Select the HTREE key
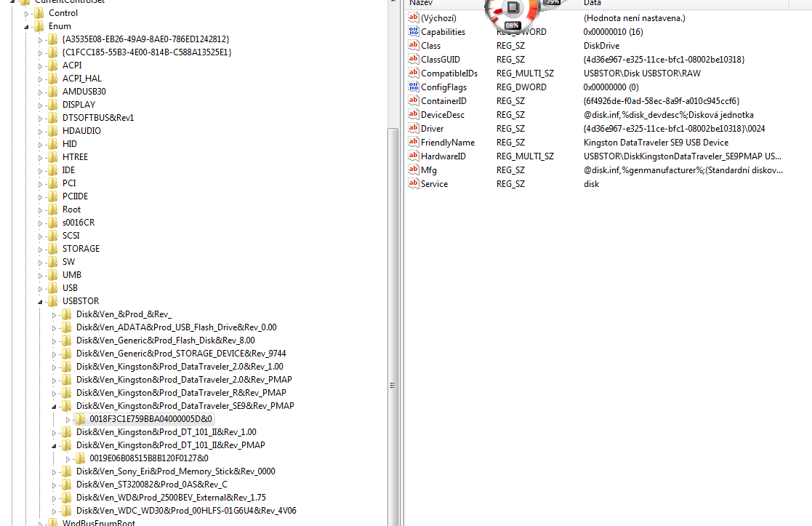The width and height of the screenshot is (812, 526). [x=75, y=157]
